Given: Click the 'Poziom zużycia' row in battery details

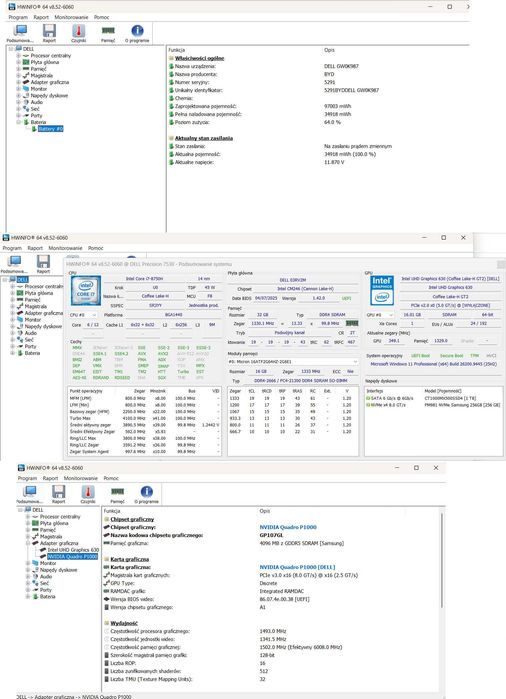Looking at the screenshot, I should point(254,122).
